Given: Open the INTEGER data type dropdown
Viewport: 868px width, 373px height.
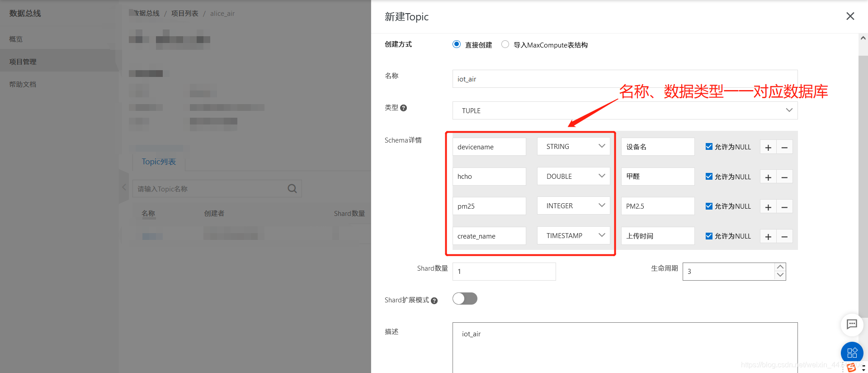Looking at the screenshot, I should [x=573, y=206].
